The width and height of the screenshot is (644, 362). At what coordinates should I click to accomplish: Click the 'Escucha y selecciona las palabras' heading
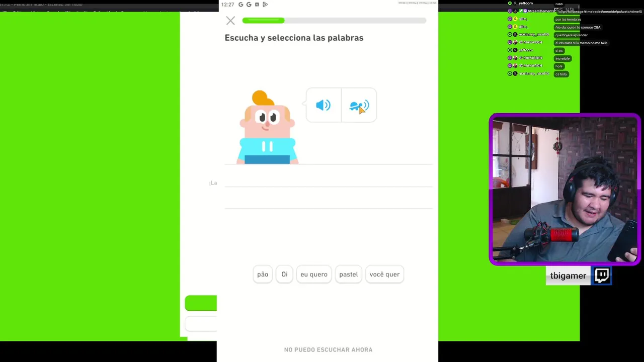[x=294, y=38]
